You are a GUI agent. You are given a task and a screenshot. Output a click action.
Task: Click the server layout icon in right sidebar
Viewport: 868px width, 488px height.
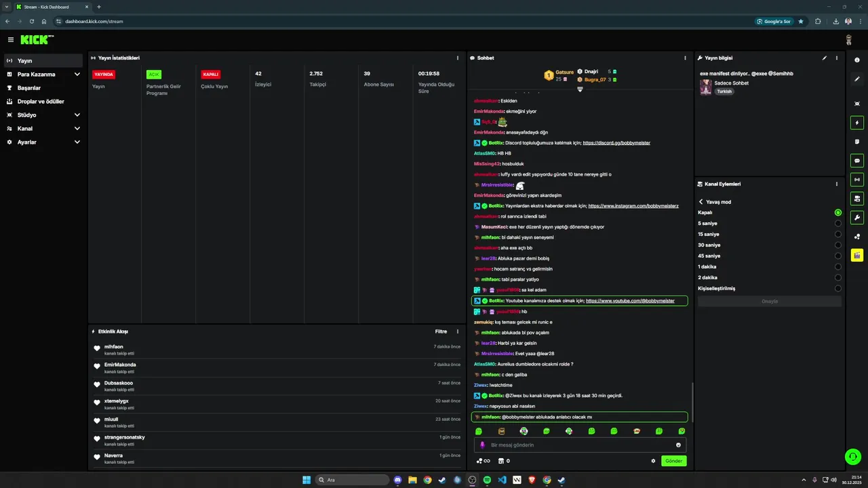[x=857, y=199]
